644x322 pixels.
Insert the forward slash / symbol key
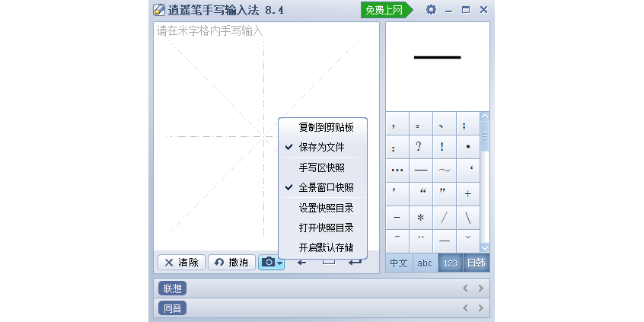(x=445, y=218)
